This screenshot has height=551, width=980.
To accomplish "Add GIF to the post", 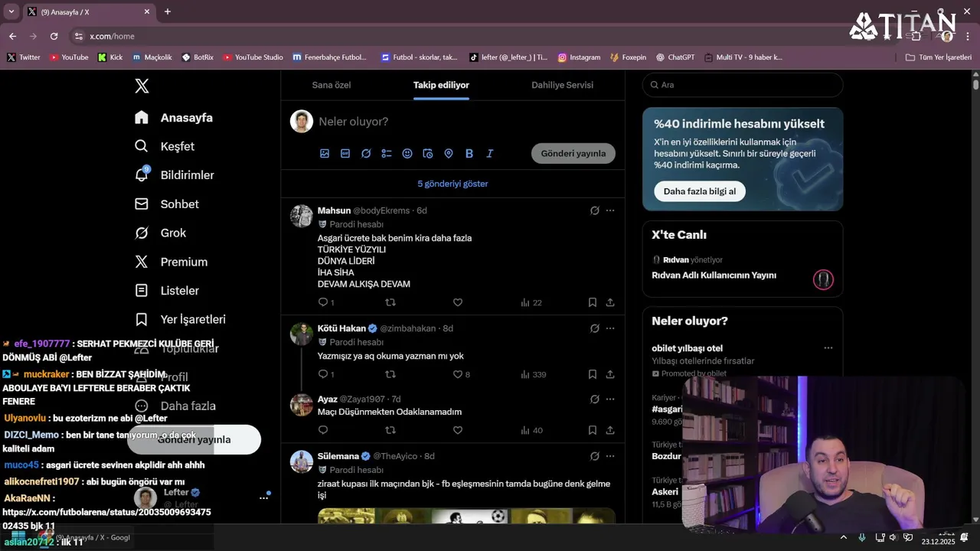I will pyautogui.click(x=345, y=154).
